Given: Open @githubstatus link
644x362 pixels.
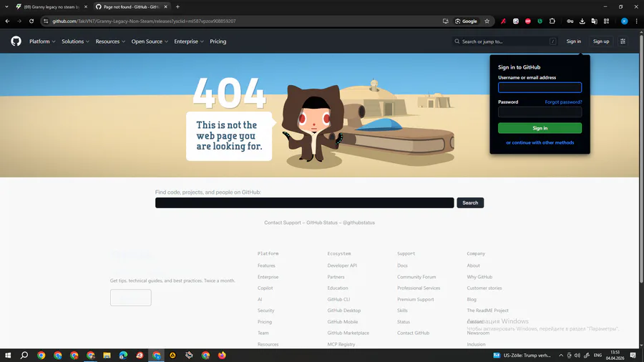Looking at the screenshot, I should [x=358, y=222].
